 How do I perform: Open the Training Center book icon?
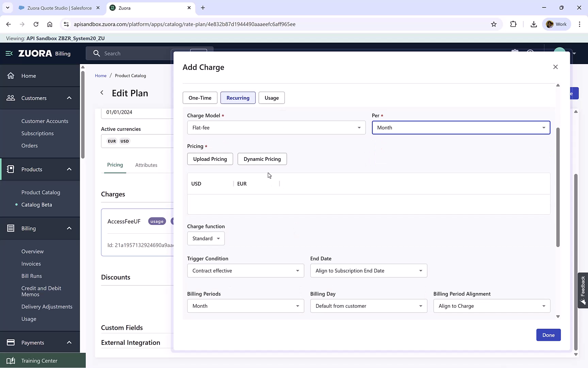[11, 360]
